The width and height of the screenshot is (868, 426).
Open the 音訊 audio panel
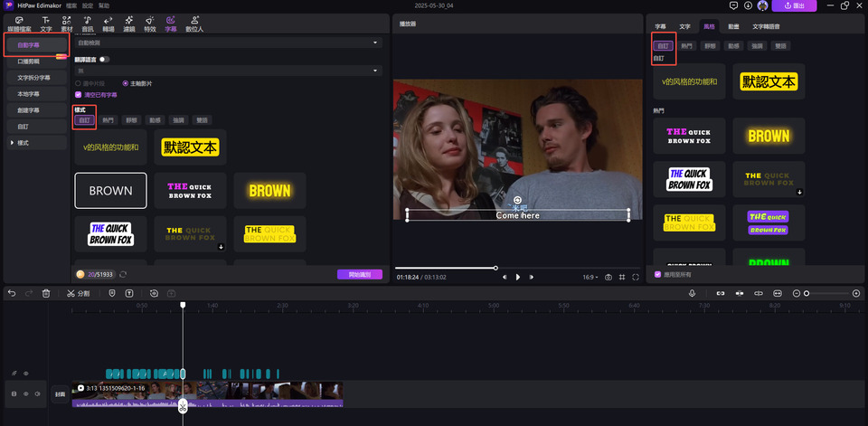pyautogui.click(x=88, y=24)
